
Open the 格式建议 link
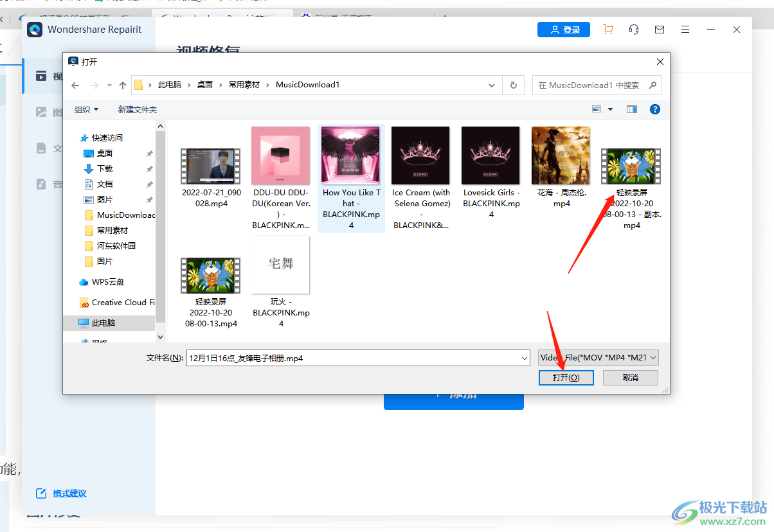[69, 493]
